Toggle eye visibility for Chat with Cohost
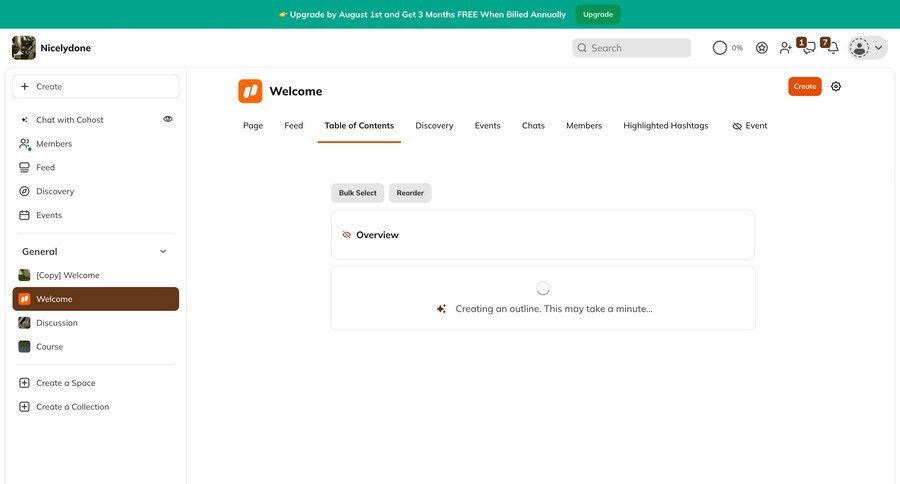The height and width of the screenshot is (484, 900). coord(168,119)
